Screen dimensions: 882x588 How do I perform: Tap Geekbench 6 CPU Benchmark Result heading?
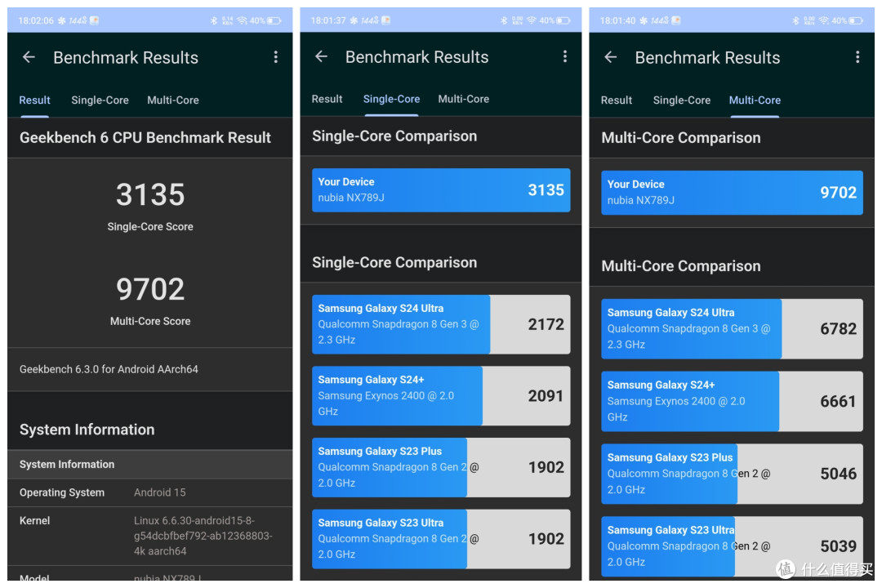145,137
